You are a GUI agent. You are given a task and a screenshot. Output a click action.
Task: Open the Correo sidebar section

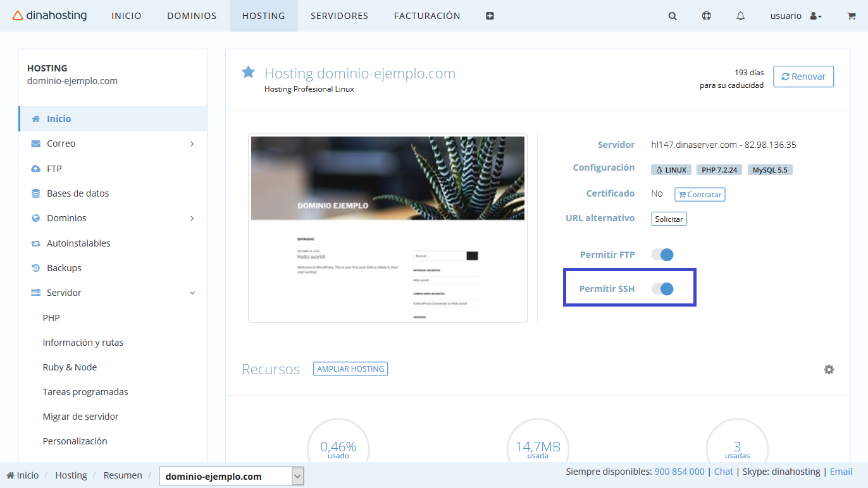point(61,143)
